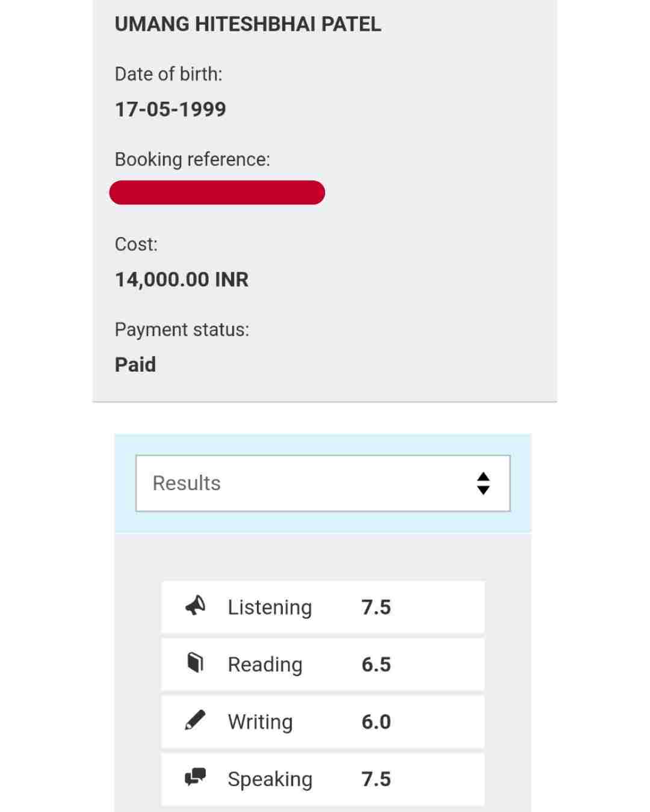Click the Writing 6.0 score value

pyautogui.click(x=376, y=721)
